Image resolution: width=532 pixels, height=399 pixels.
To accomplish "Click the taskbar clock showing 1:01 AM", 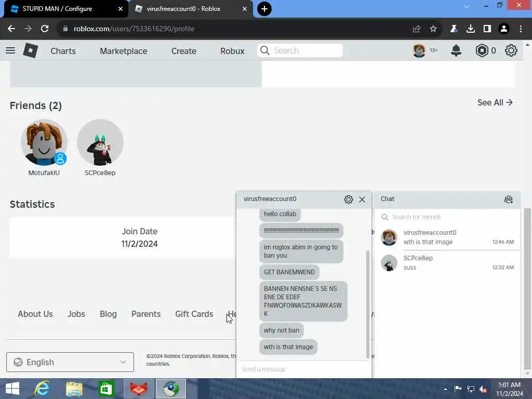I will coord(510,389).
